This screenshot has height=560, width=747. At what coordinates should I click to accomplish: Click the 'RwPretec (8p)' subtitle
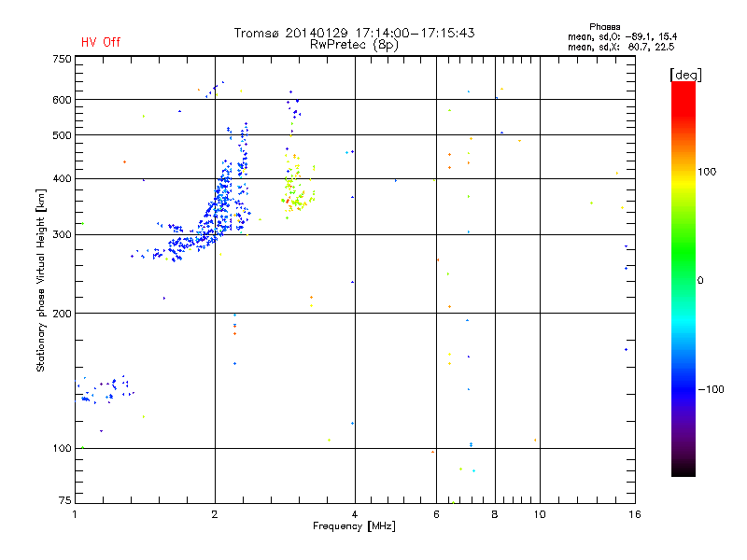(x=354, y=45)
